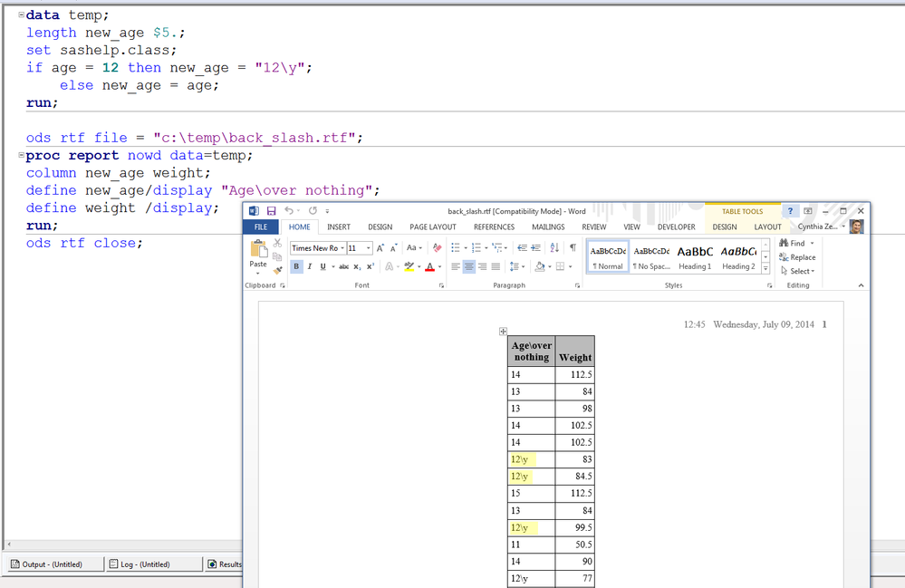Click the Sort icon in Paragraph group

554,247
